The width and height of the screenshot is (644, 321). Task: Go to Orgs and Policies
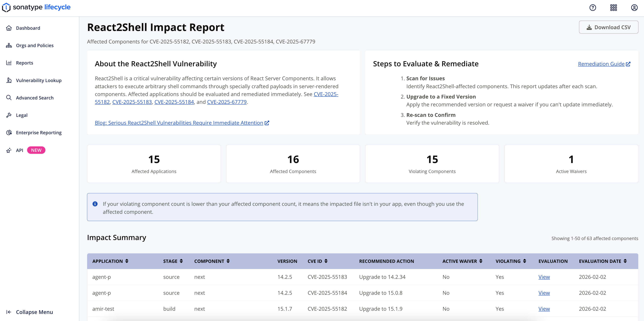(x=35, y=46)
